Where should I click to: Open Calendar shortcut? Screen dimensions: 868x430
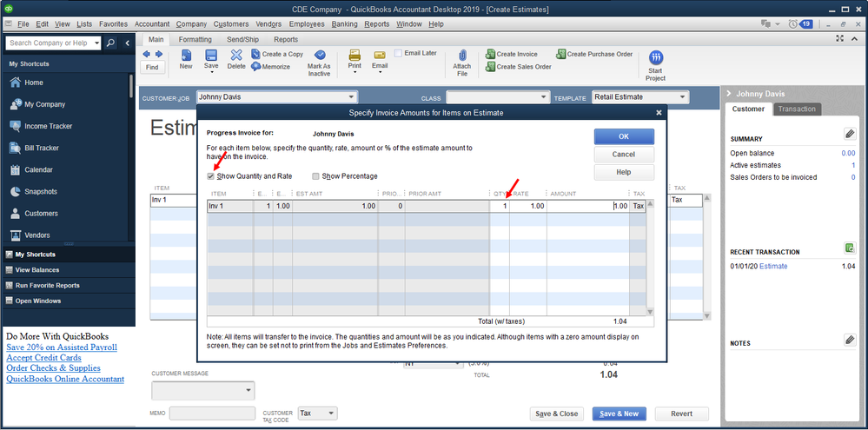[x=31, y=170]
